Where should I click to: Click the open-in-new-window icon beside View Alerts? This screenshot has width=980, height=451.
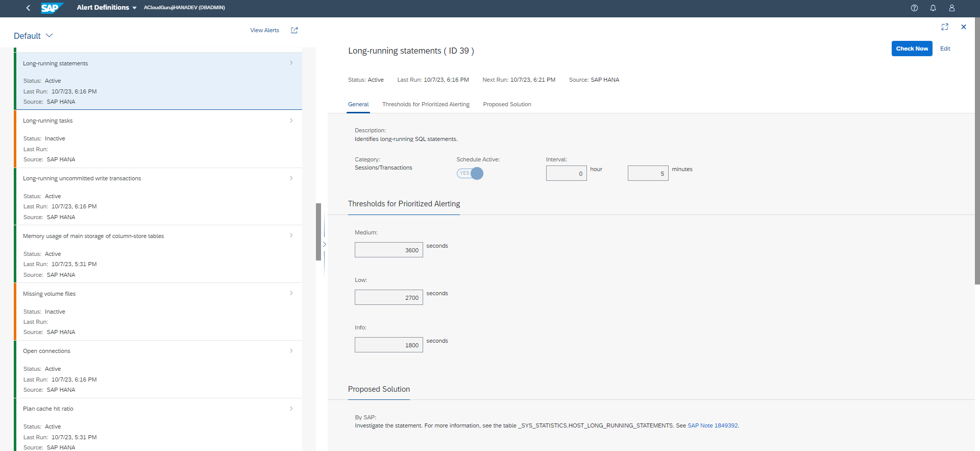(x=295, y=30)
